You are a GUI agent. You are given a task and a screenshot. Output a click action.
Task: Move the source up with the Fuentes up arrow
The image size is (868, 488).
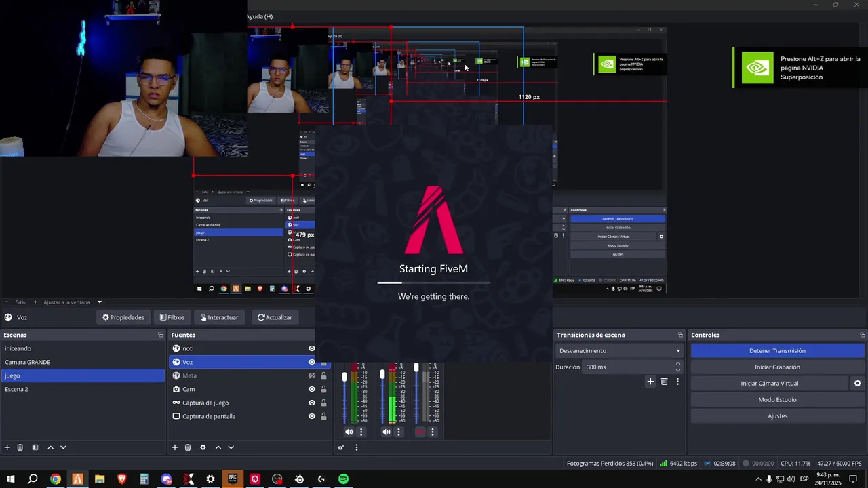[218, 447]
